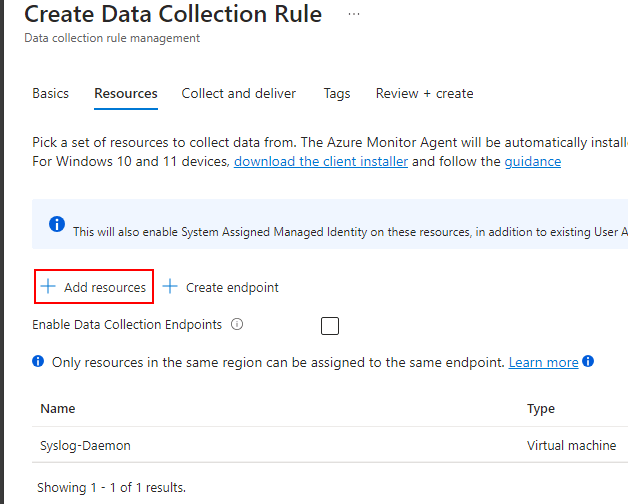Sort by the Name column header
This screenshot has height=504, width=628.
click(58, 408)
